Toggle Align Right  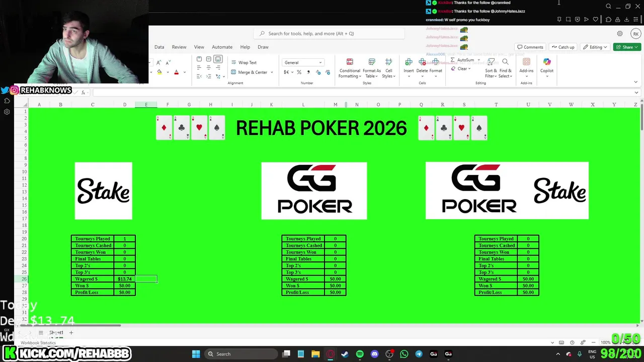[x=218, y=67]
